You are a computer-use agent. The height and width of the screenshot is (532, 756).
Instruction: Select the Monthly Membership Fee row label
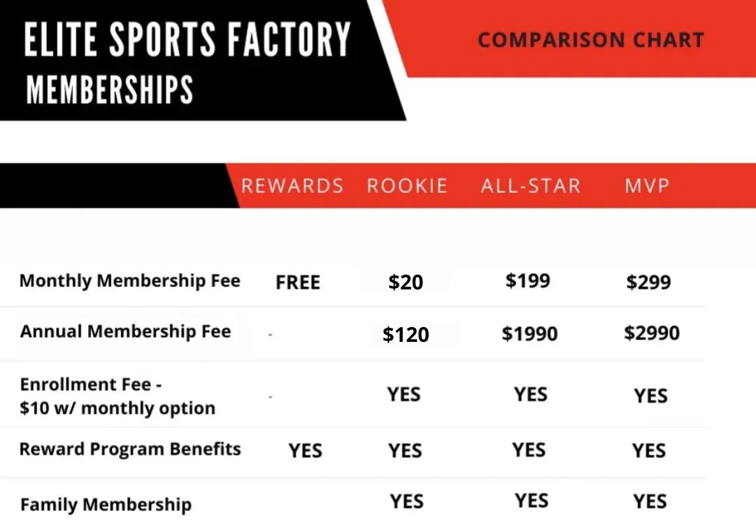pos(130,281)
